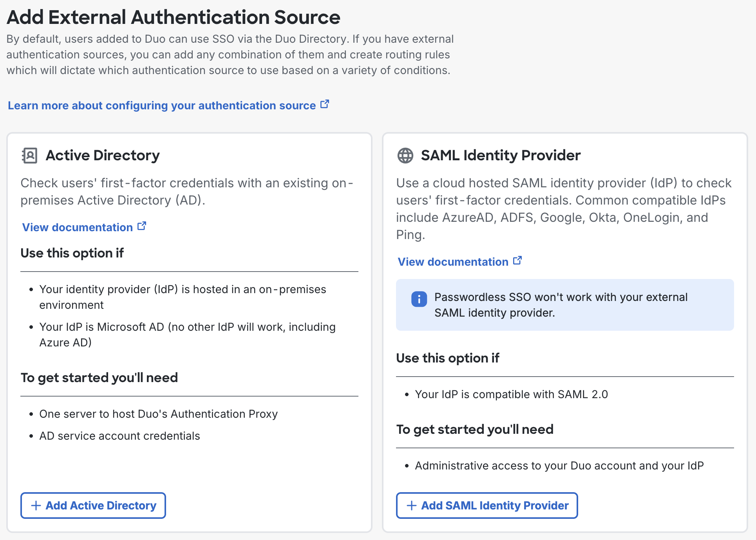Screen dimensions: 756x540
Task: Click the SAML Identity Provider card title text
Action: click(500, 155)
